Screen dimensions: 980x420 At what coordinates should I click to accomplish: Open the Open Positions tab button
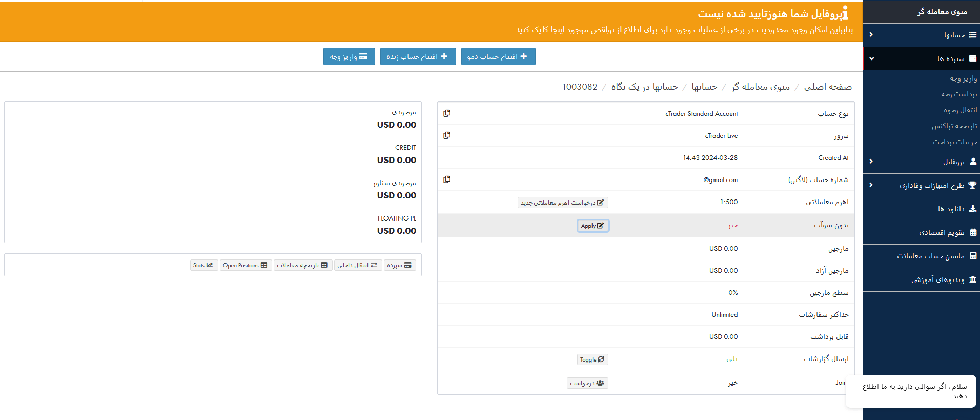246,265
